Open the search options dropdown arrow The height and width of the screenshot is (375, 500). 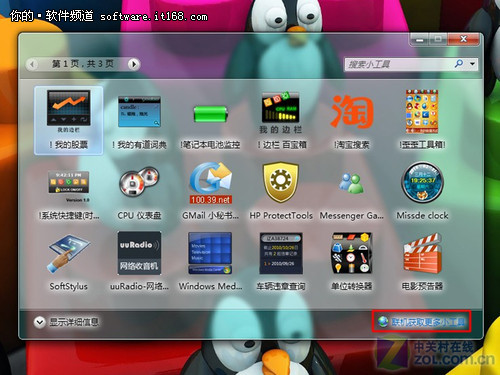coord(473,64)
